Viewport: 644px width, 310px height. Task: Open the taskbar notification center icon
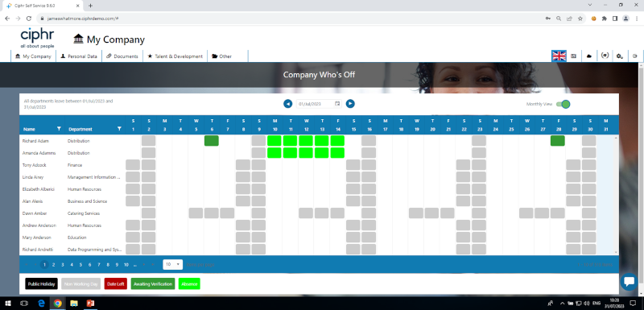pyautogui.click(x=633, y=304)
